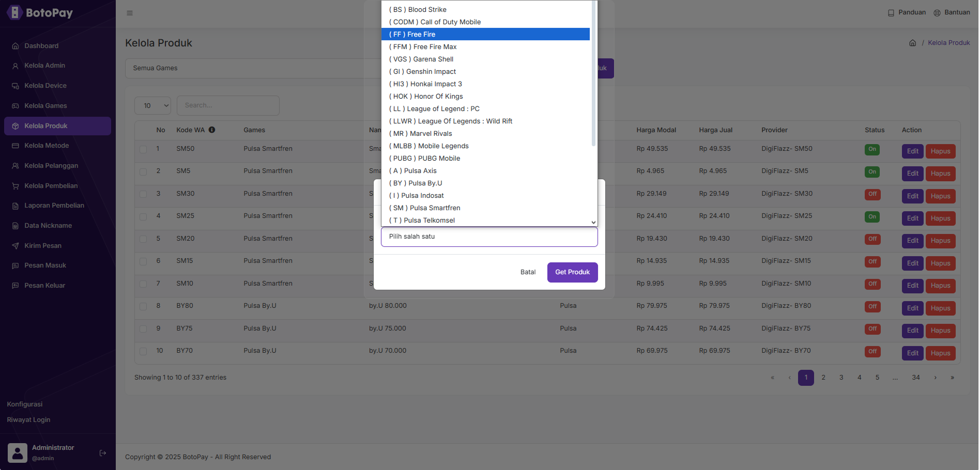980x470 pixels.
Task: Open the entries-per-page dropdown showing 10
Action: pyautogui.click(x=152, y=105)
